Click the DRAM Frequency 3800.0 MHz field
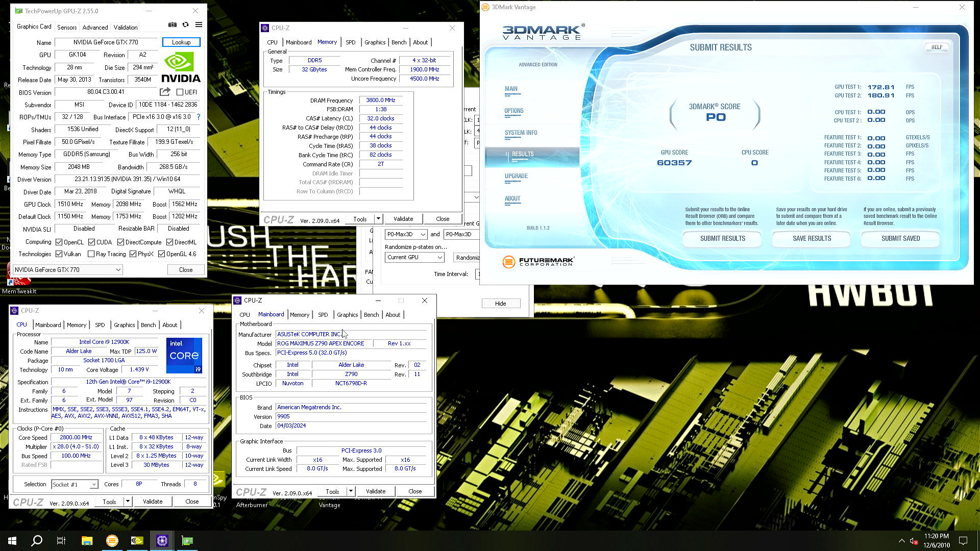The width and height of the screenshot is (980, 551). click(380, 101)
